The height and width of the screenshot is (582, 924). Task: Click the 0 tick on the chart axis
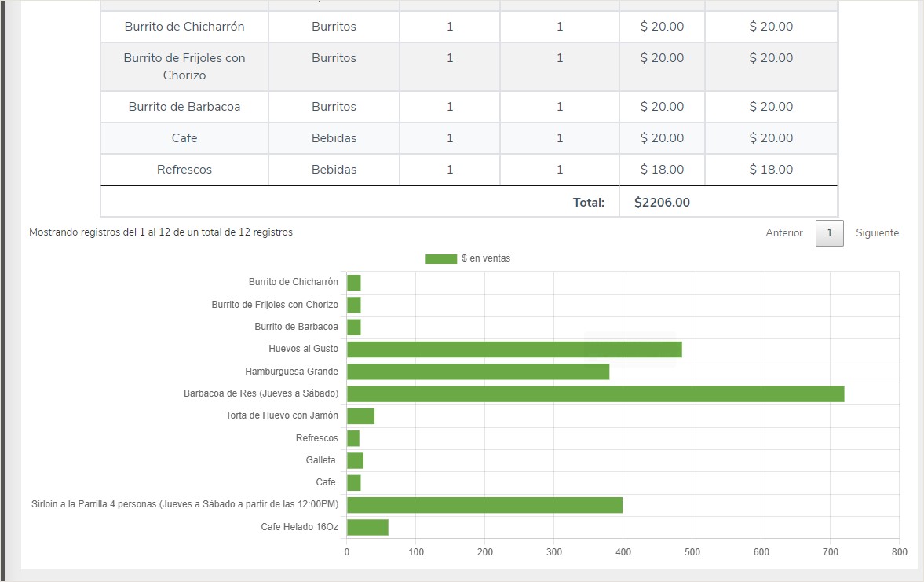point(346,552)
